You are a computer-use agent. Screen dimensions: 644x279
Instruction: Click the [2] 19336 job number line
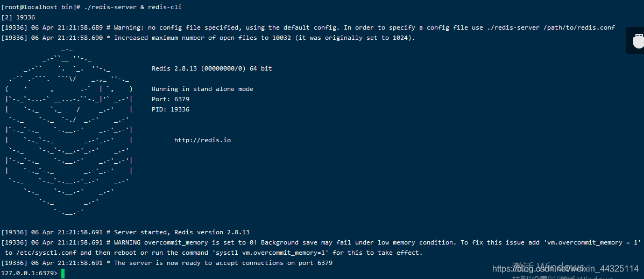click(x=18, y=18)
